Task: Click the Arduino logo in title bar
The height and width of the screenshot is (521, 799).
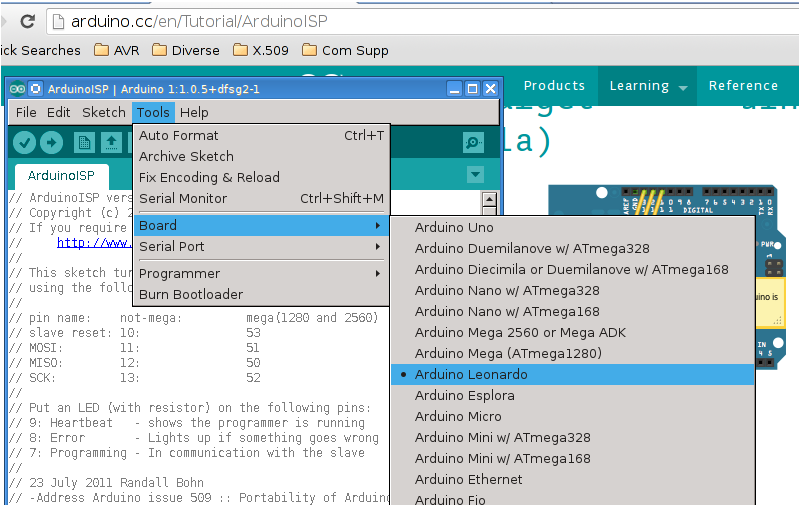Action: point(17,89)
